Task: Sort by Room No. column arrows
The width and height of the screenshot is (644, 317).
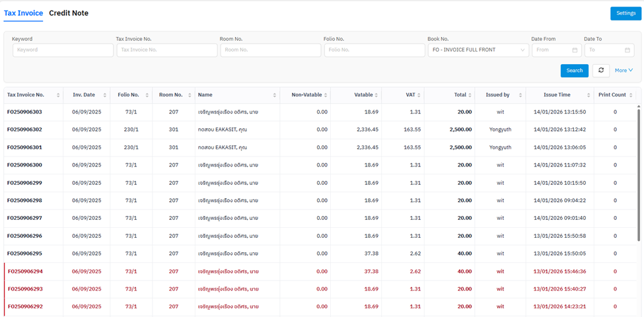Action: (x=189, y=95)
